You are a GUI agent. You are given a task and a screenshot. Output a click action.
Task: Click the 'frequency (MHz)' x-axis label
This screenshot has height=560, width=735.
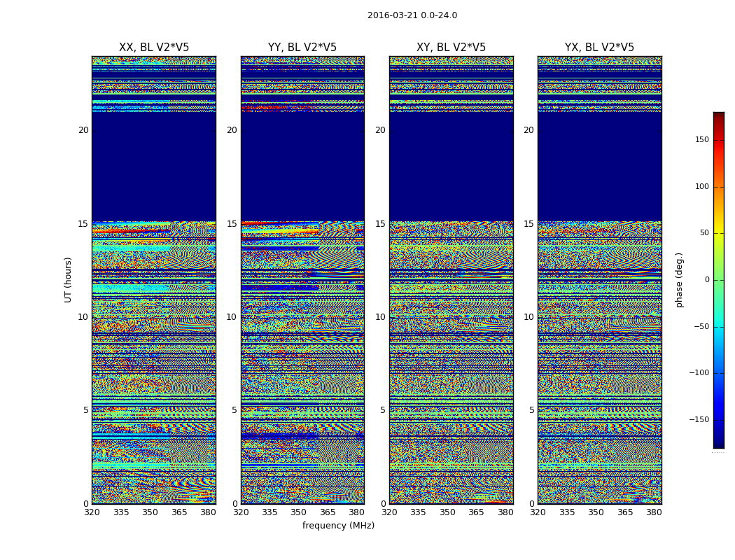point(338,525)
